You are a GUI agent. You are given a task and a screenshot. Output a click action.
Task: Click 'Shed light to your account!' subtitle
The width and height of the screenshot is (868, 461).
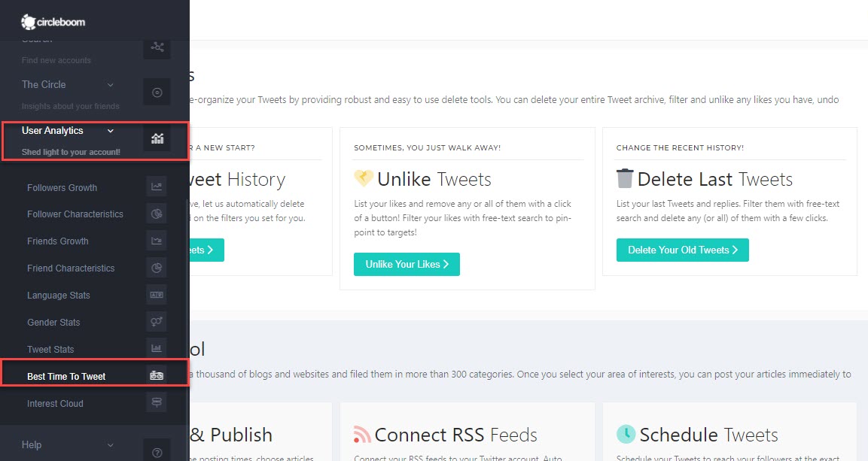[x=71, y=152]
